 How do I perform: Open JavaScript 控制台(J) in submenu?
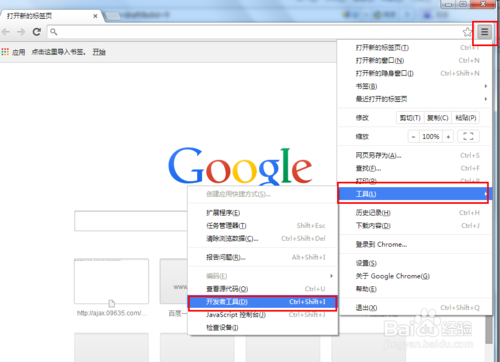263,315
